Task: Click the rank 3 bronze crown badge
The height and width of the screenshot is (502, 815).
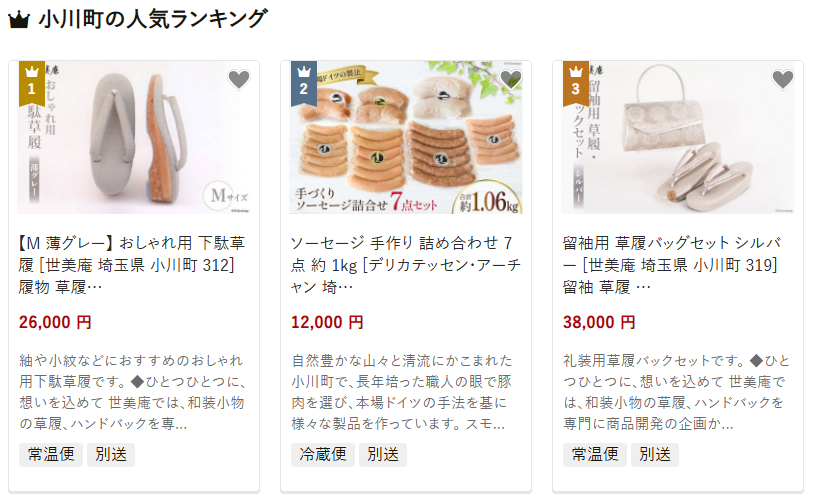Action: click(575, 83)
